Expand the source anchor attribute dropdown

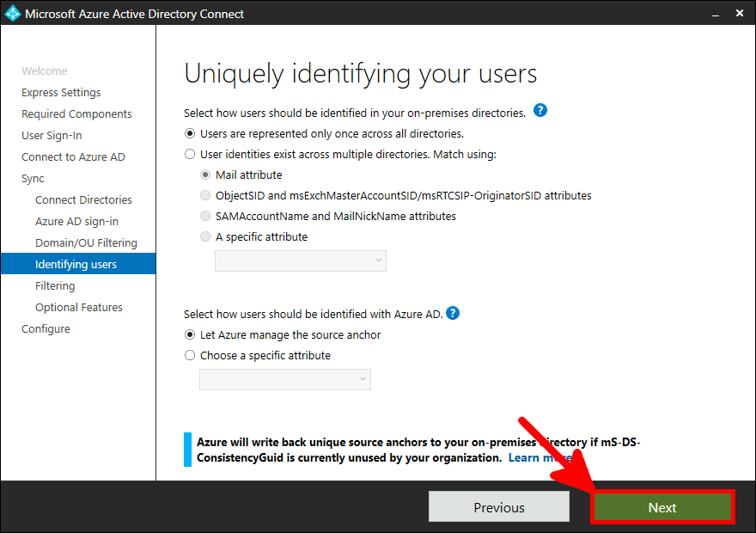point(284,379)
